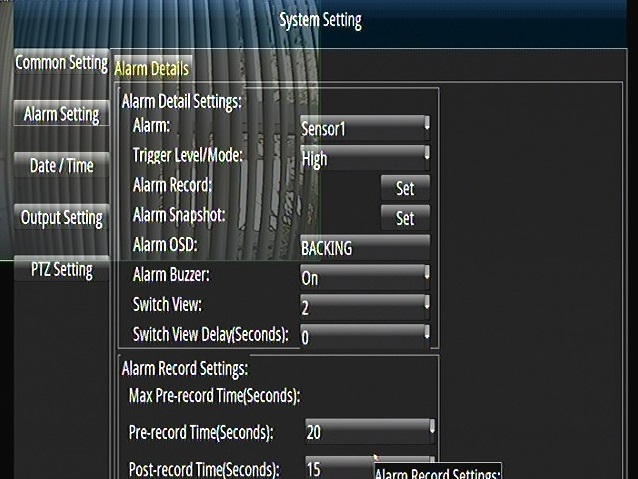Open the Alarm Buzzer dropdown set to On
This screenshot has height=479, width=638.
pos(365,278)
